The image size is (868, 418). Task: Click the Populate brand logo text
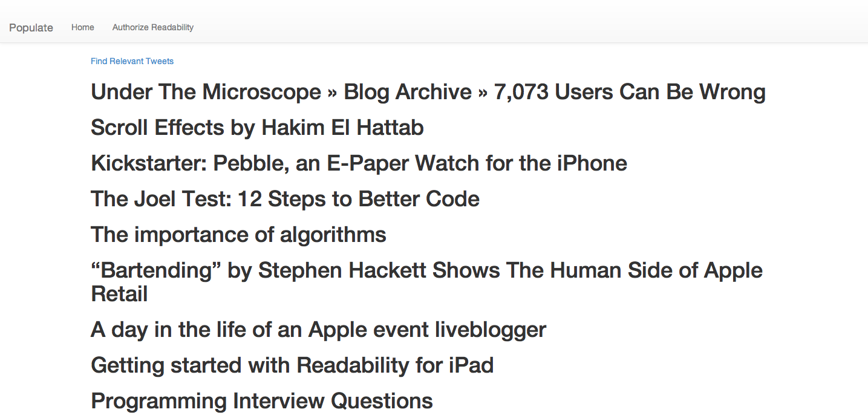pos(31,28)
